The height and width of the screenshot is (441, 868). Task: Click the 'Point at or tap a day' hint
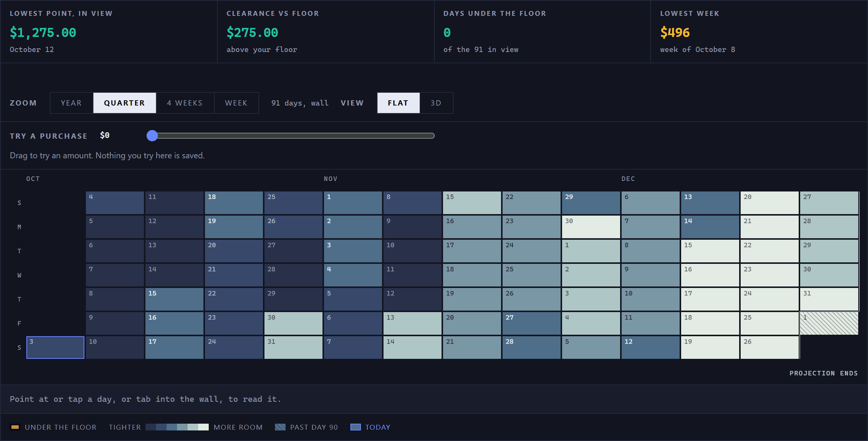click(145, 399)
